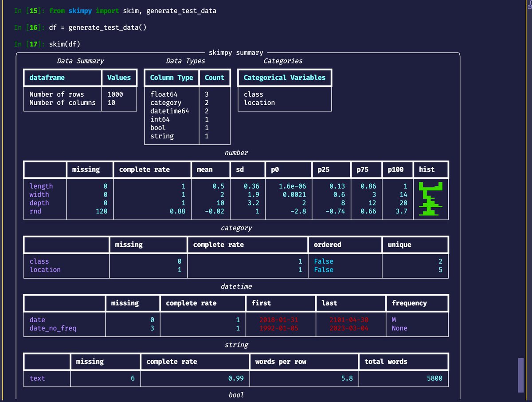Click the 'Values' column header
The height and width of the screenshot is (402, 532).
119,77
